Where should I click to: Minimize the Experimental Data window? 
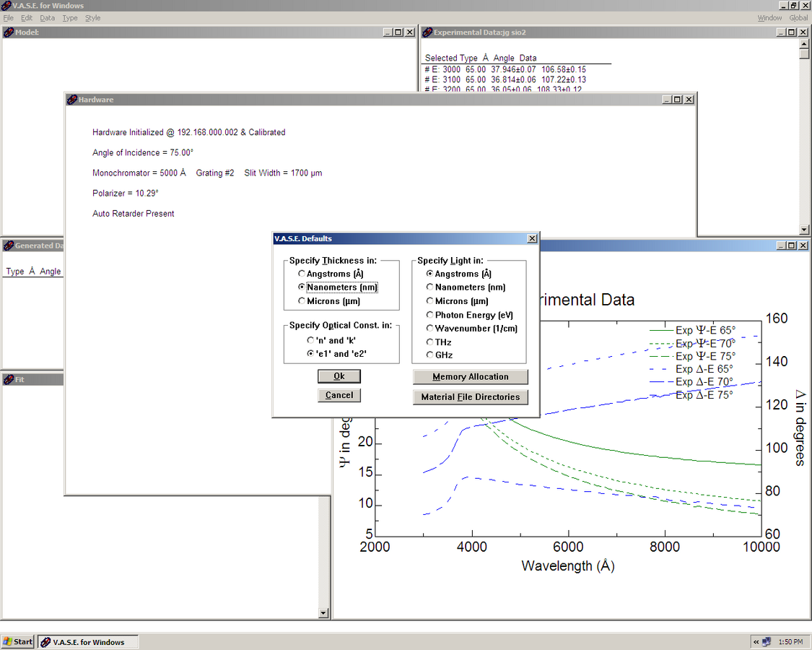(x=782, y=32)
